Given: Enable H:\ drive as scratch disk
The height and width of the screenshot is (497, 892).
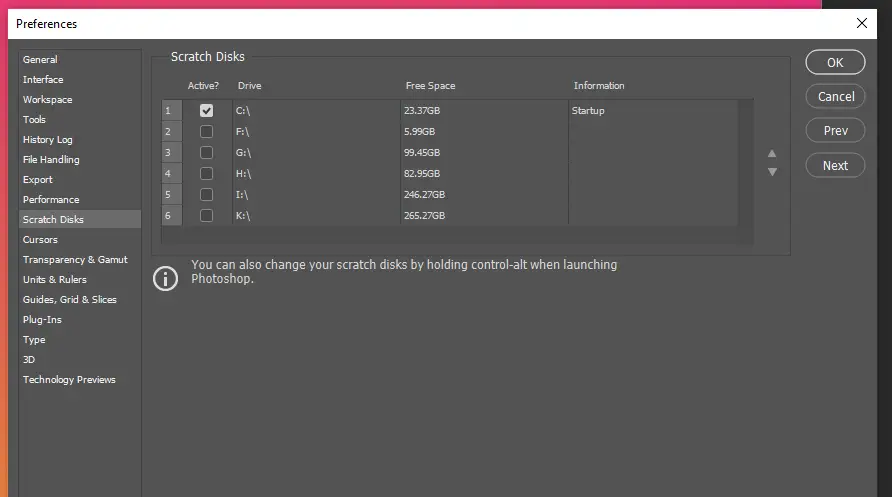Looking at the screenshot, I should point(207,173).
